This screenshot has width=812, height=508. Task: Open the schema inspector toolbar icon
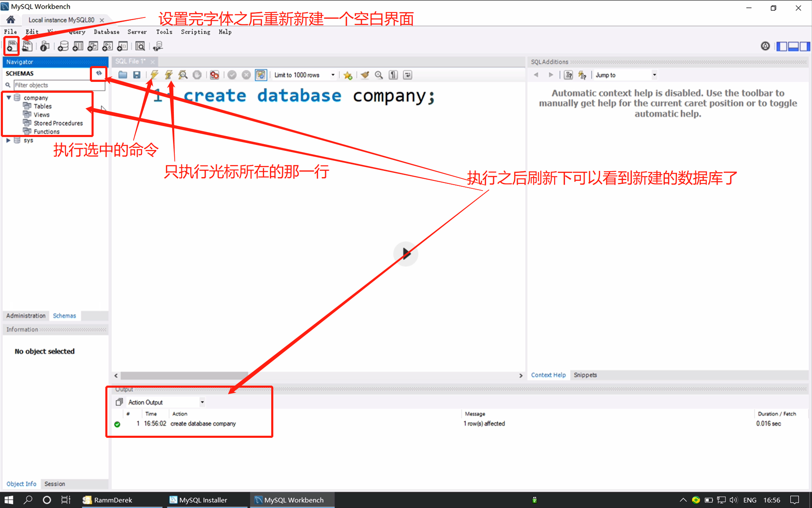tap(45, 46)
